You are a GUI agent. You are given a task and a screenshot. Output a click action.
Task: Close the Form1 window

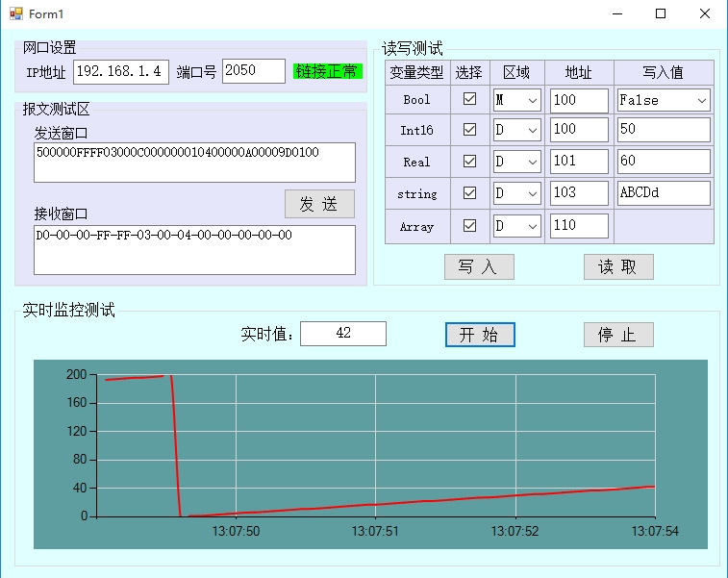[x=705, y=13]
